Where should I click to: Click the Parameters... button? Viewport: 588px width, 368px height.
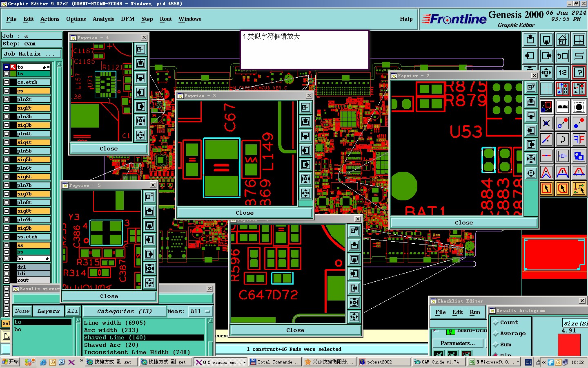point(458,343)
